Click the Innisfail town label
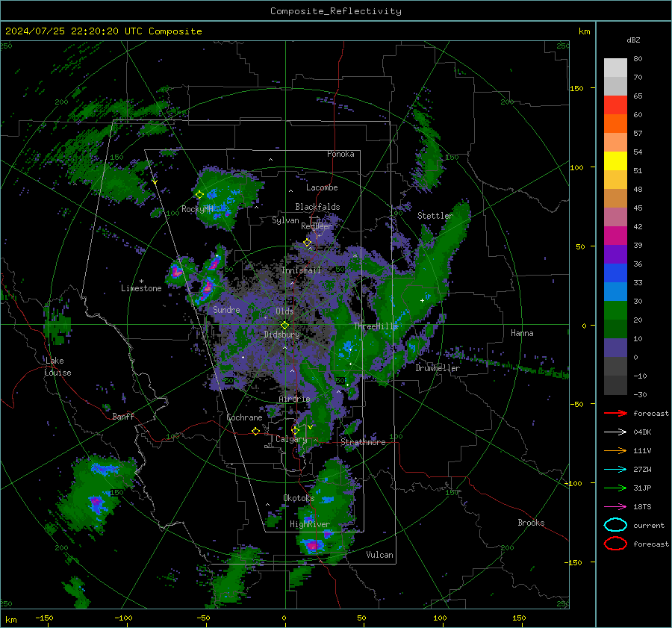672x628 pixels. (x=301, y=270)
